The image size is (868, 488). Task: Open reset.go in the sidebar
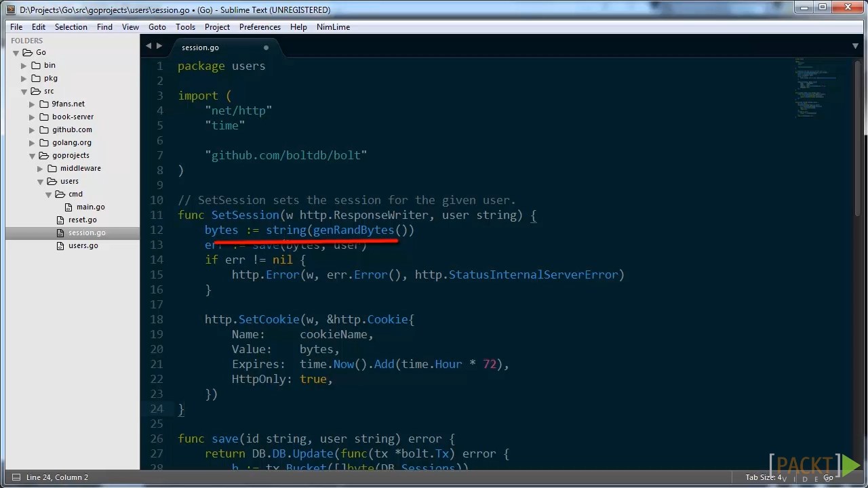coord(82,220)
